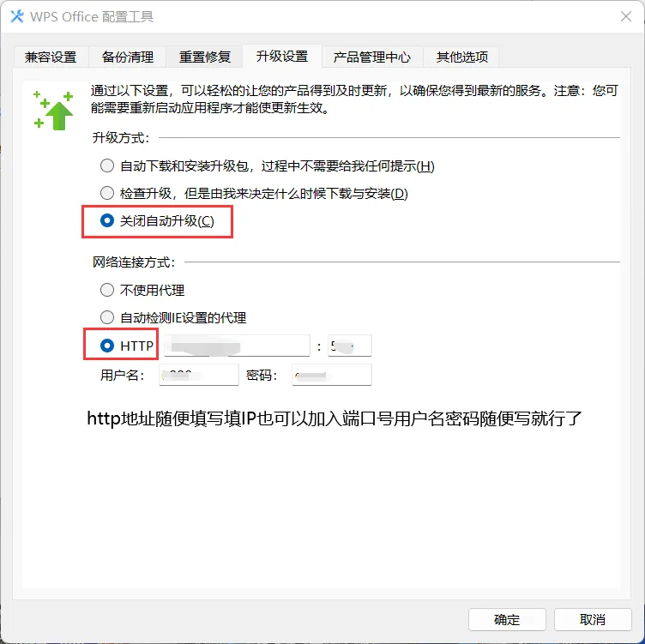The height and width of the screenshot is (644, 645).
Task: Close the WPS Office 配置工具 window
Action: click(x=626, y=16)
